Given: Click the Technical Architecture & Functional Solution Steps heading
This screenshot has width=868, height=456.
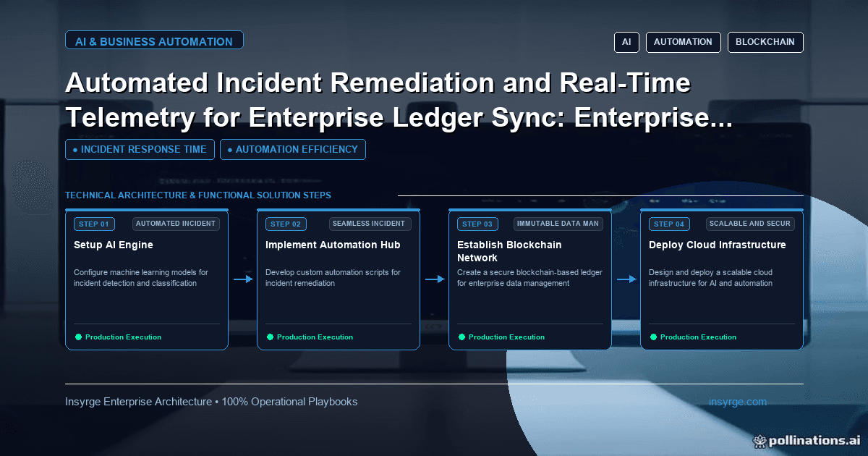Looking at the screenshot, I should tap(198, 195).
